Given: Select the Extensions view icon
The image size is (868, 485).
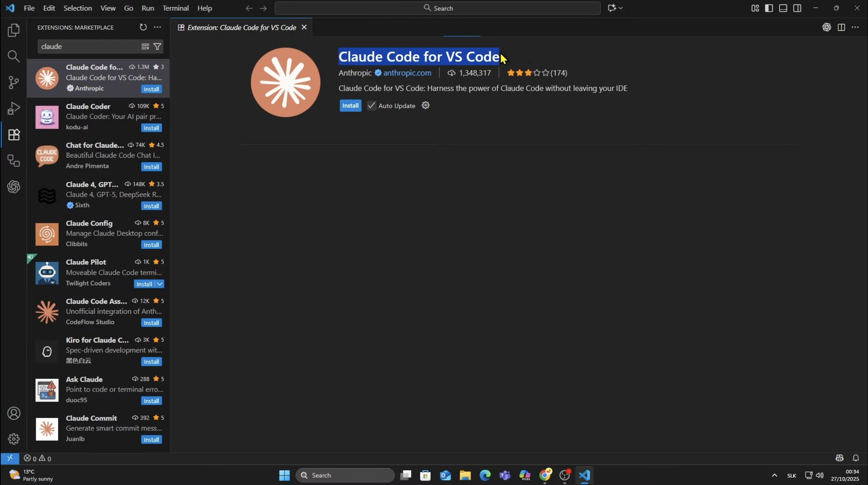Looking at the screenshot, I should (x=14, y=135).
